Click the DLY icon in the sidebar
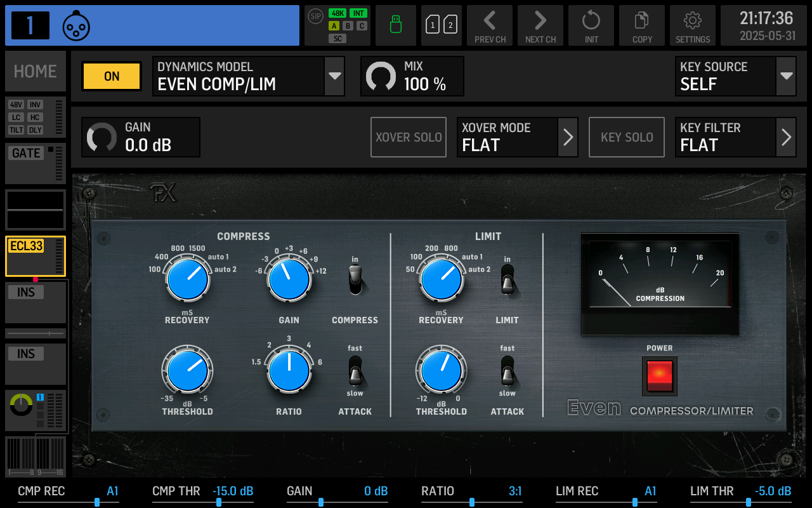This screenshot has height=508, width=812. pyautogui.click(x=36, y=130)
